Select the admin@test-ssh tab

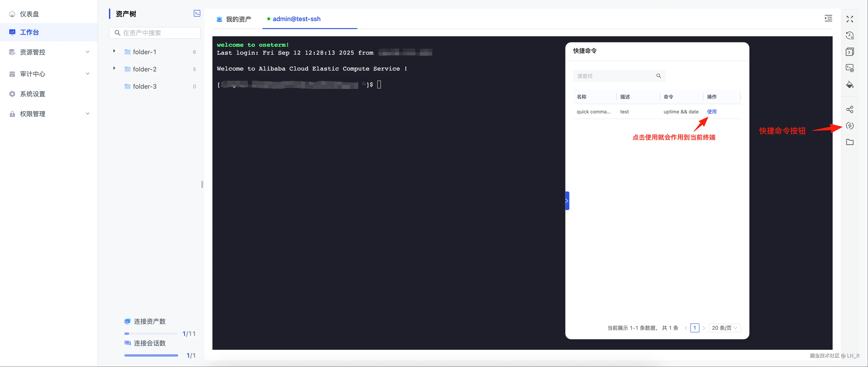(x=296, y=19)
